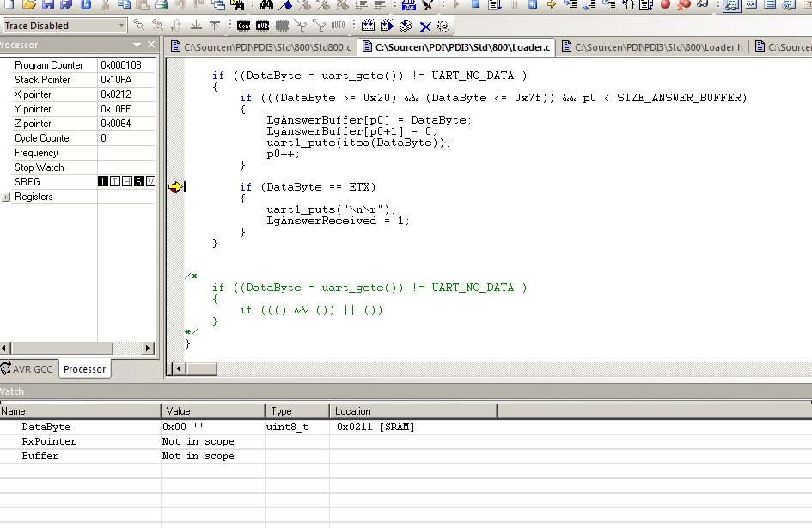
Task: Close the Processor panel
Action: click(x=151, y=45)
